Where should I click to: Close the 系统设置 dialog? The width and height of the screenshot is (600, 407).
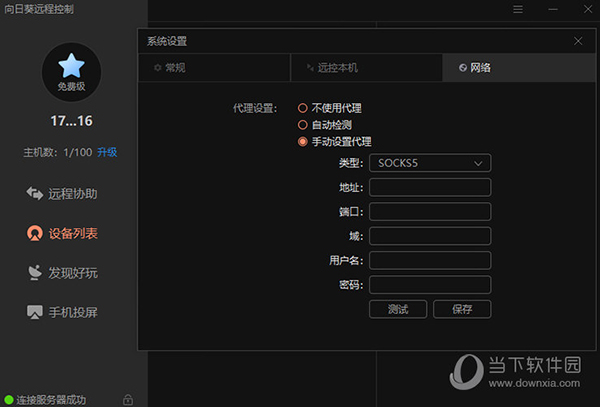[x=578, y=41]
